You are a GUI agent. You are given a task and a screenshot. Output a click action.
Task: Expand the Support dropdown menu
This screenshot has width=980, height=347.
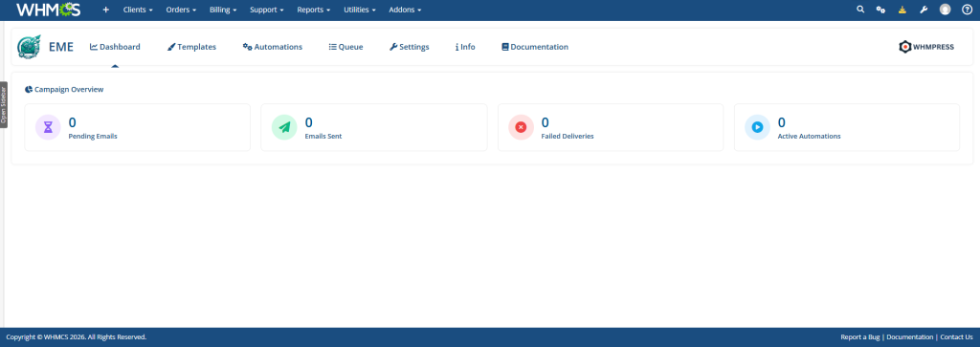(267, 10)
